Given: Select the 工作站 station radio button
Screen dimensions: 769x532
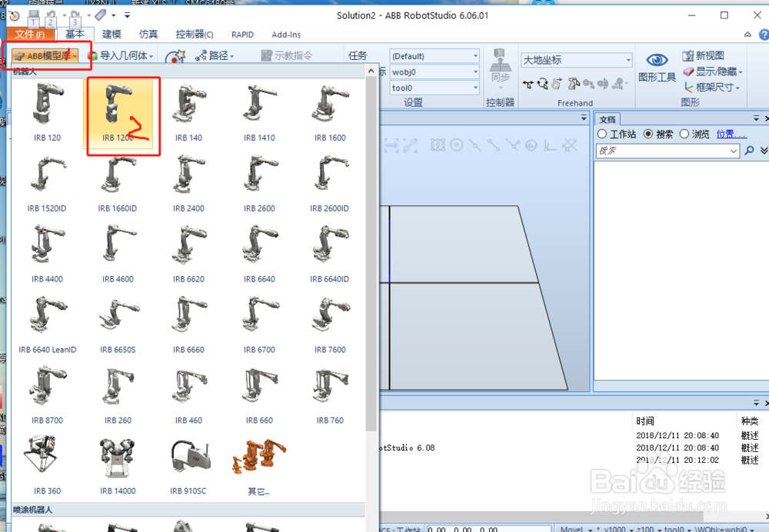Looking at the screenshot, I should tap(602, 134).
